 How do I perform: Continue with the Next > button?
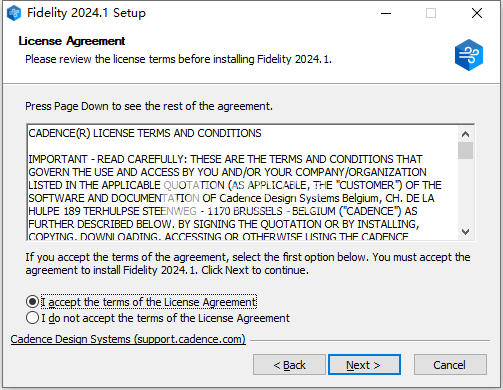point(364,365)
